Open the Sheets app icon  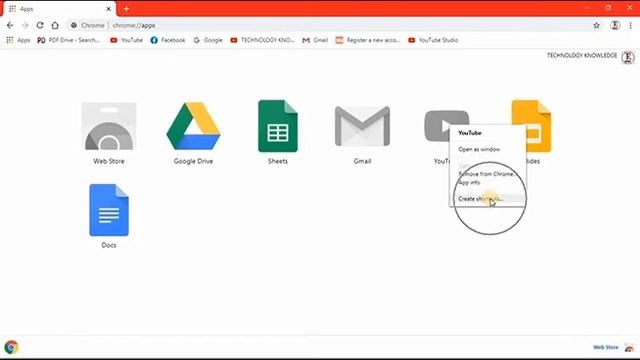tap(278, 126)
